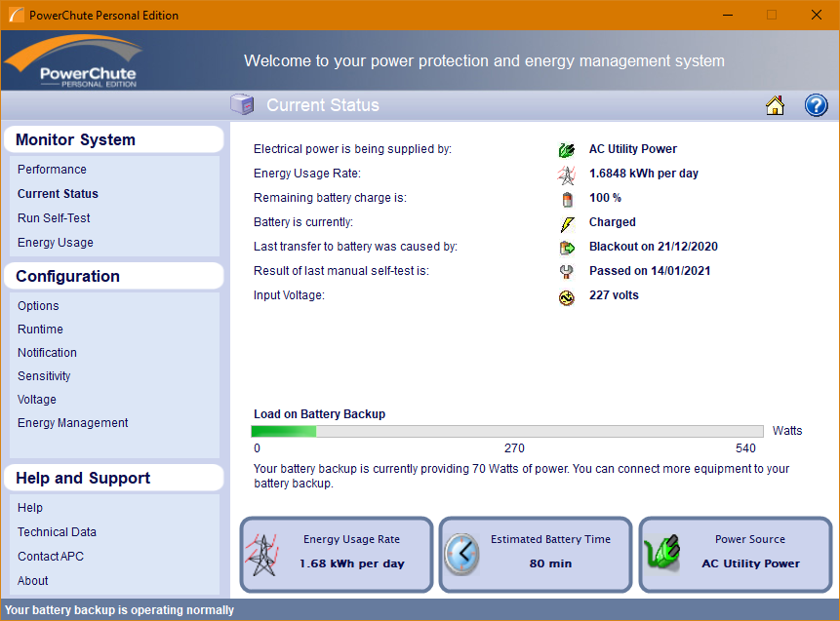This screenshot has width=840, height=621.
Task: Click the clock icon in Estimated Battery Time card
Action: point(461,555)
